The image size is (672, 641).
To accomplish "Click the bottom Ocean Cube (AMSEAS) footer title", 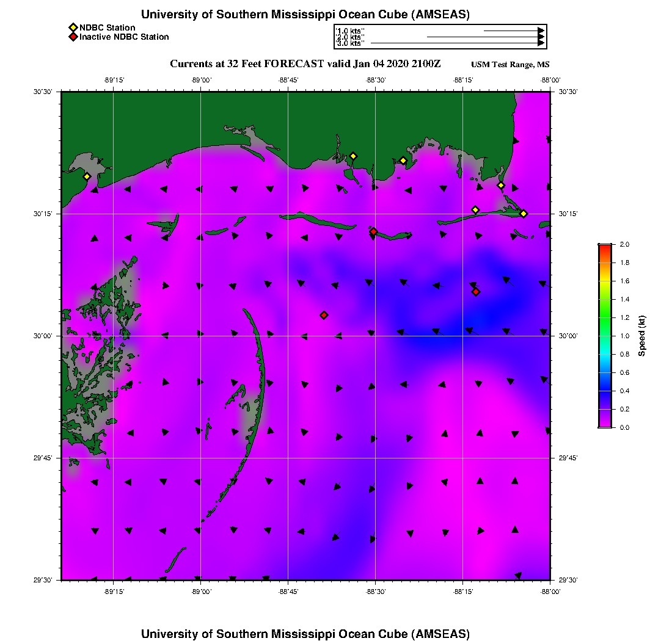I will click(305, 633).
